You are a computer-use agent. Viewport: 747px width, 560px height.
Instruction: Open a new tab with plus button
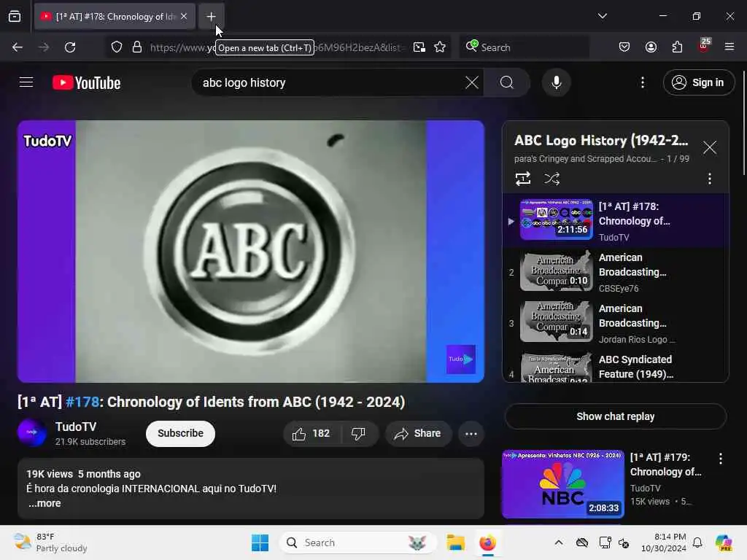point(211,17)
